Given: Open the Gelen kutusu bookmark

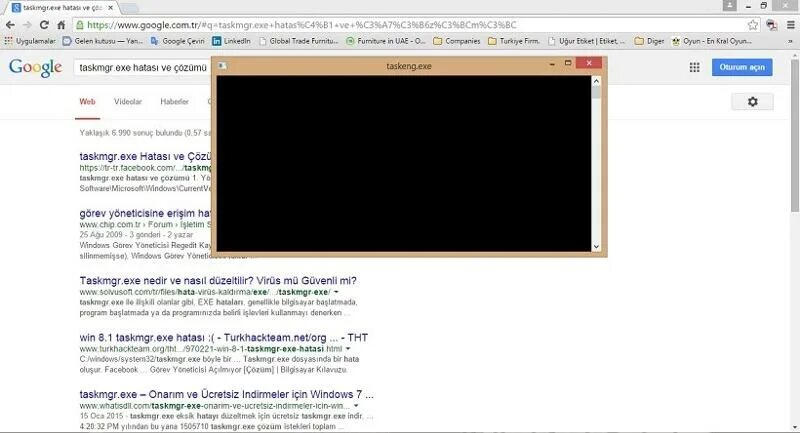Looking at the screenshot, I should pos(103,41).
